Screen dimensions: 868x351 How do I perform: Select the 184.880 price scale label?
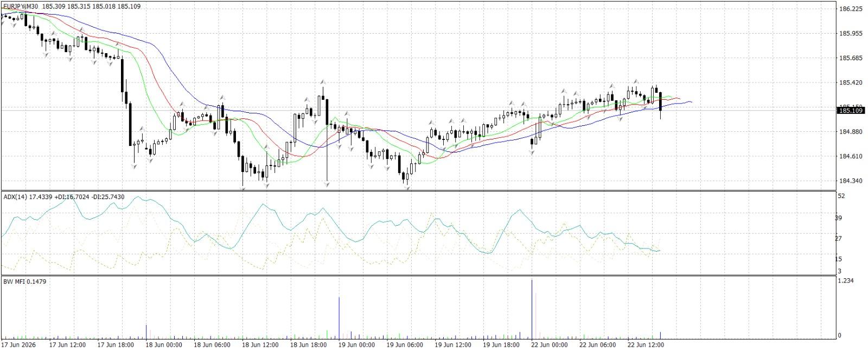pos(850,132)
